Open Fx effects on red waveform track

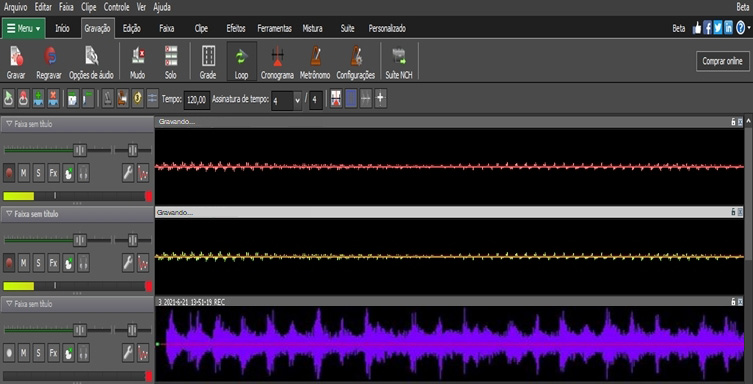coord(53,173)
